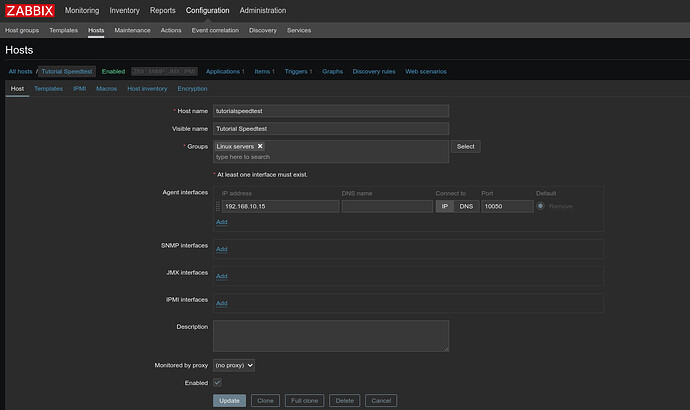The height and width of the screenshot is (410, 690).
Task: Set Connect to IP
Action: (x=444, y=206)
